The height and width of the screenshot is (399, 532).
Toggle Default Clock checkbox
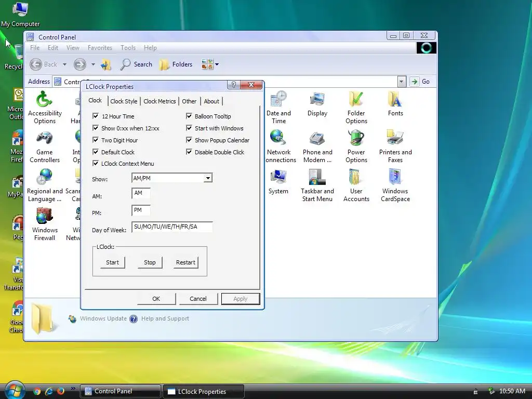point(96,152)
